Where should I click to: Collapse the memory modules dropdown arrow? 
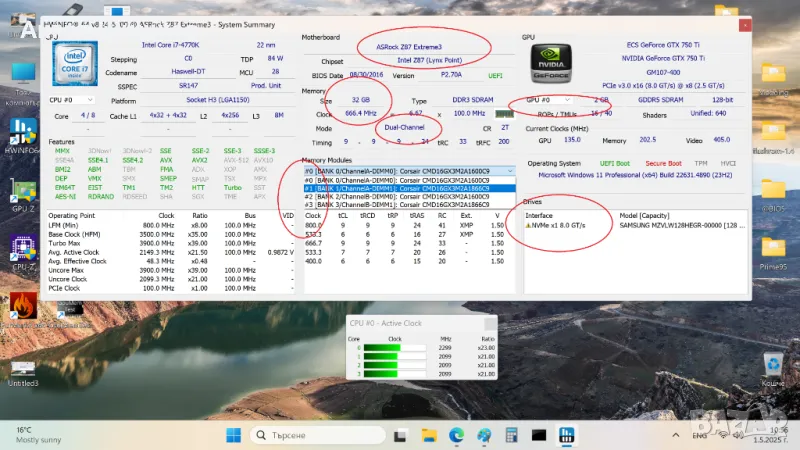[511, 171]
